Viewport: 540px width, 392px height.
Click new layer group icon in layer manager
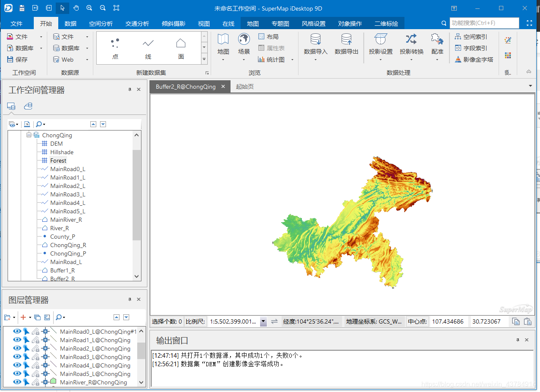tap(8, 317)
